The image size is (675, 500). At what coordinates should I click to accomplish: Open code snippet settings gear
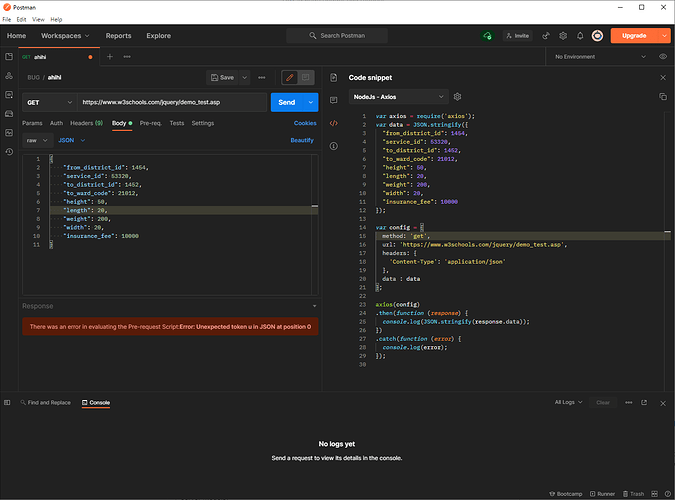458,97
